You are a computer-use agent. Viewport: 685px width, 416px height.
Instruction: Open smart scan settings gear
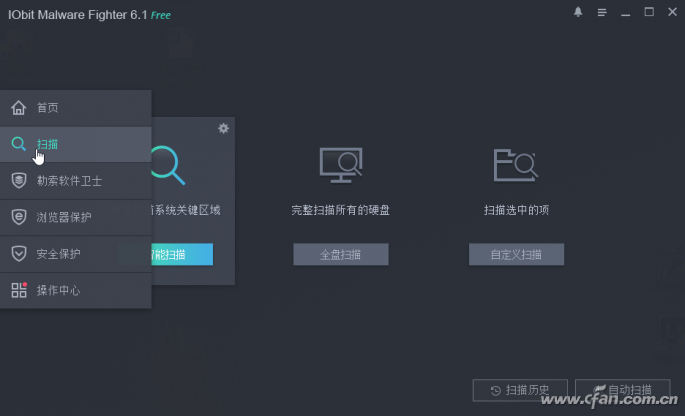click(x=223, y=128)
